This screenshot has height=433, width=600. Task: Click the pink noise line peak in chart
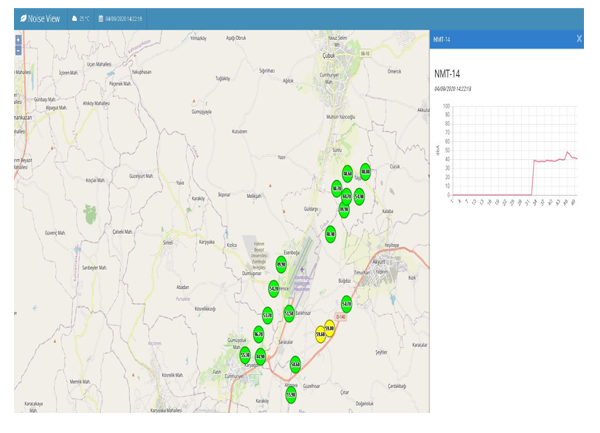tap(567, 152)
